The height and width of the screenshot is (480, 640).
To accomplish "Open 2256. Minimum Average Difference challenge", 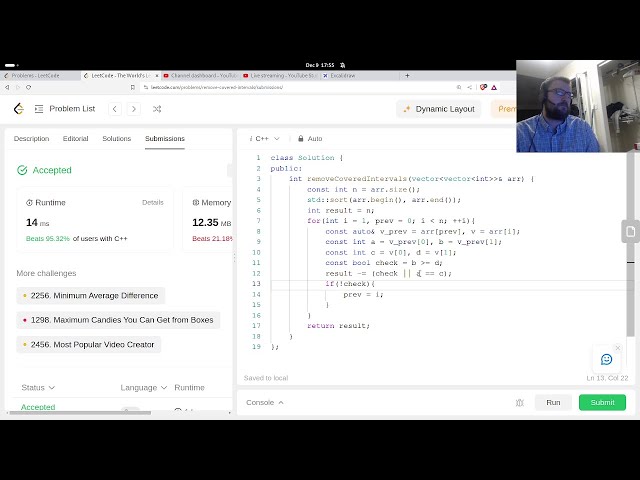I will 91,296.
